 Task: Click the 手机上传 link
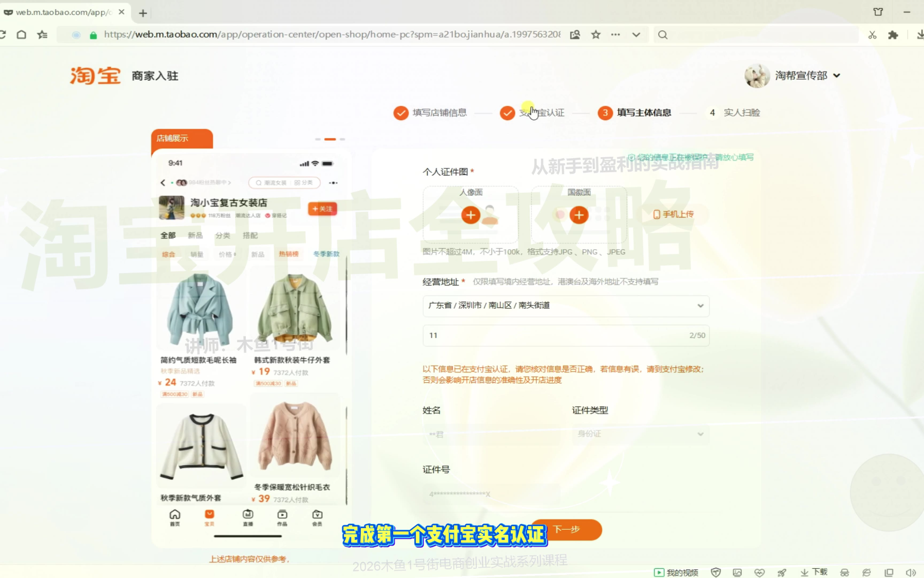tap(673, 214)
